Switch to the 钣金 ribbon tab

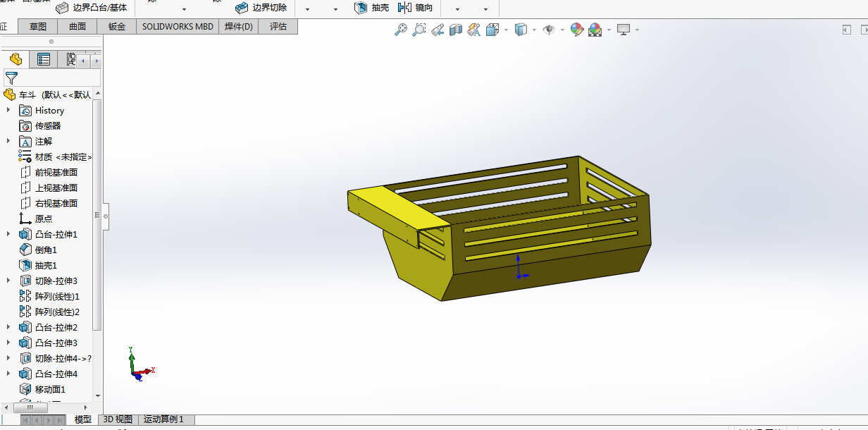coord(117,27)
